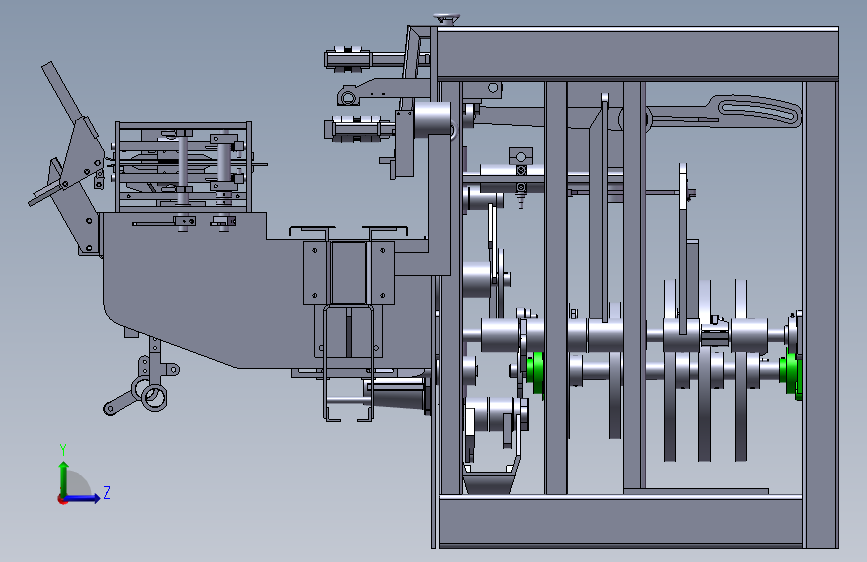Select the large gray side plate
Viewport: 867px width, 562px height.
221,288
